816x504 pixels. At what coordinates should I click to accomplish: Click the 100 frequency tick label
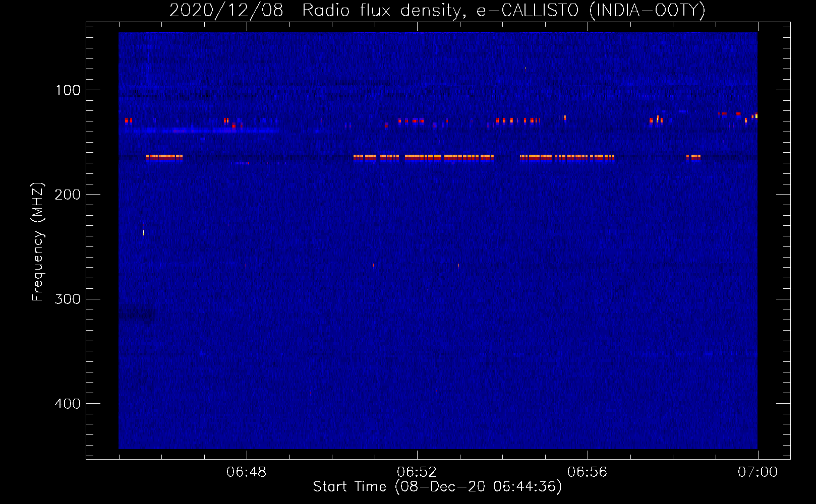(x=68, y=90)
